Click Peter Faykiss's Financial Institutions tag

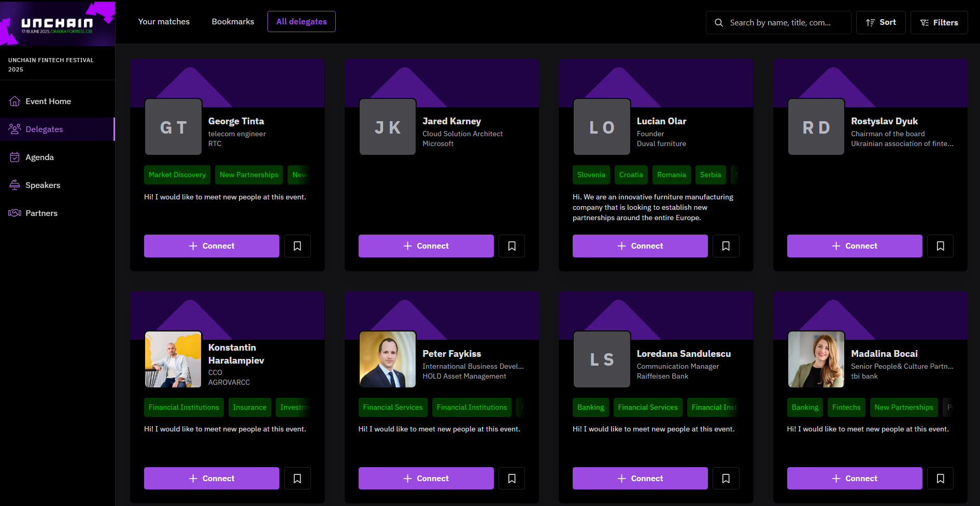[x=472, y=407]
